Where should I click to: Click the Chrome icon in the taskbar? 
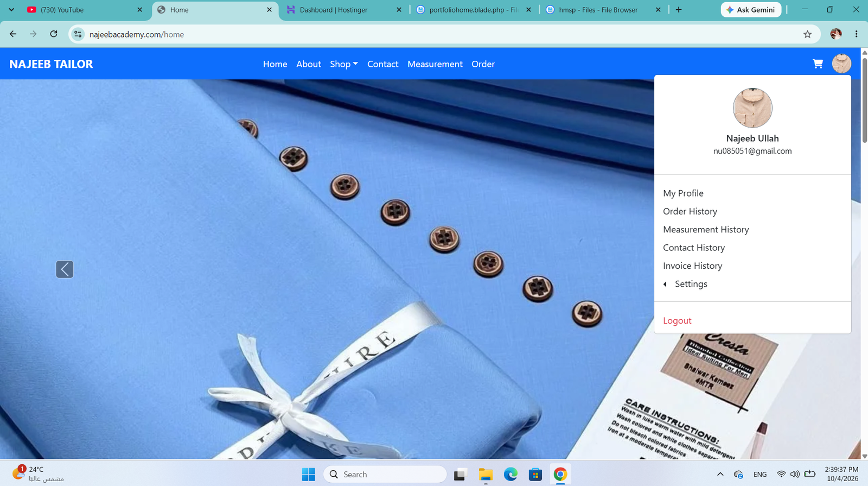tap(560, 475)
